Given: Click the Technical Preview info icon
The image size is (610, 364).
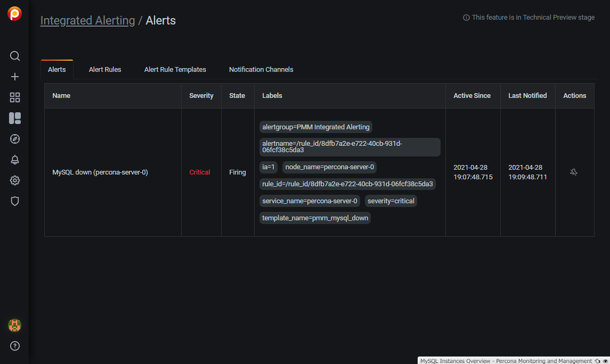Looking at the screenshot, I should 466,18.
